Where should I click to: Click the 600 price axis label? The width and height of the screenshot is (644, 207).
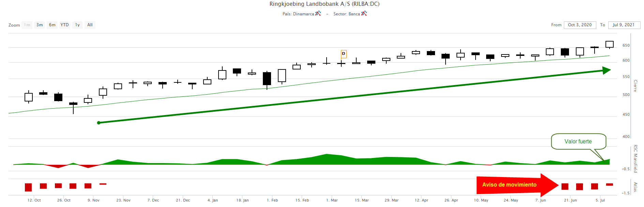(626, 60)
